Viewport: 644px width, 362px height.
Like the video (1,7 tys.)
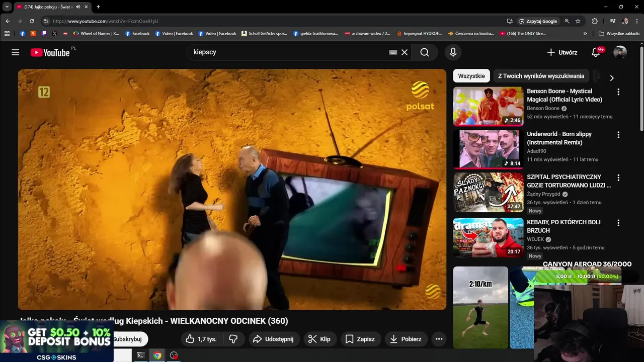[x=201, y=339]
